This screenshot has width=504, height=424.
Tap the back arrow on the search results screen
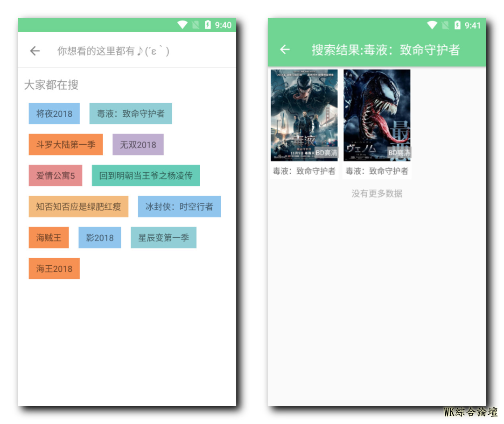point(285,49)
